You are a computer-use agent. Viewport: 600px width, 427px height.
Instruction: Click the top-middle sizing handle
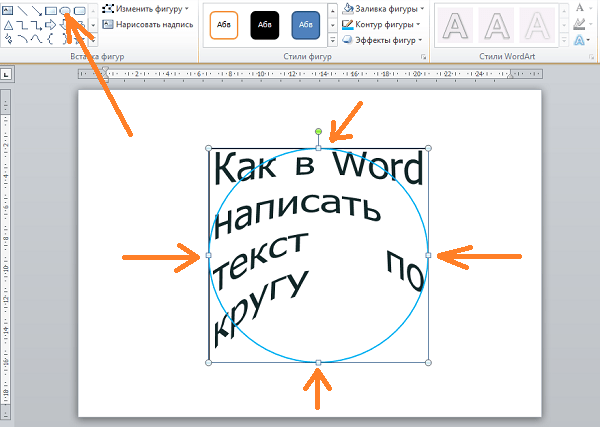coord(318,148)
